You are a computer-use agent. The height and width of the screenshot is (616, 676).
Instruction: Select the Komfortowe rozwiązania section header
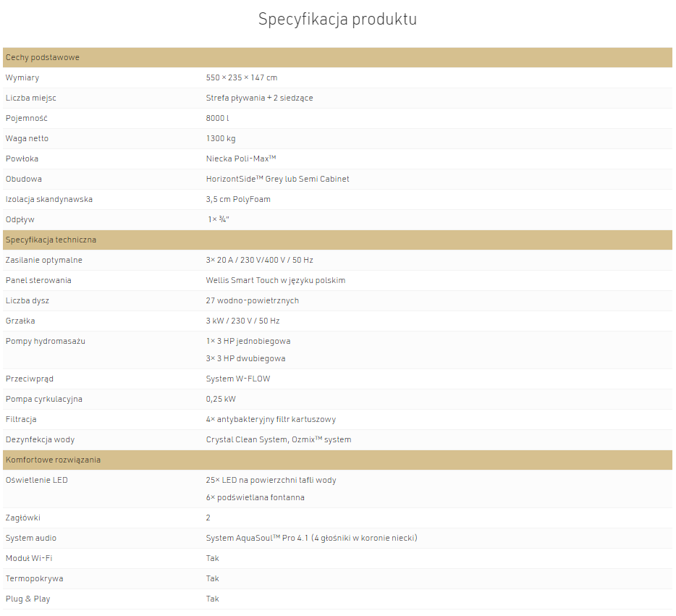(x=337, y=460)
